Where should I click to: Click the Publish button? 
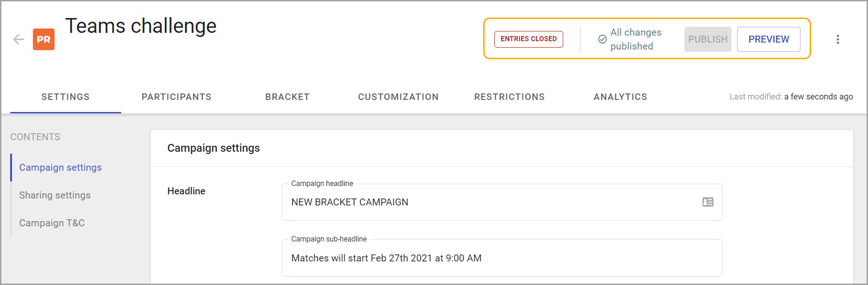(x=708, y=39)
